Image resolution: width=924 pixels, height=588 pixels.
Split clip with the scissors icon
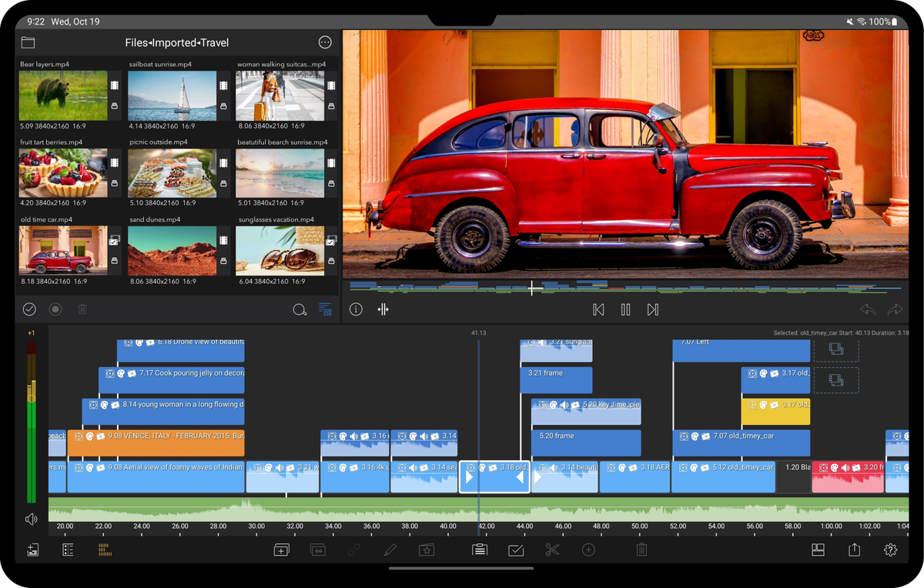552,550
